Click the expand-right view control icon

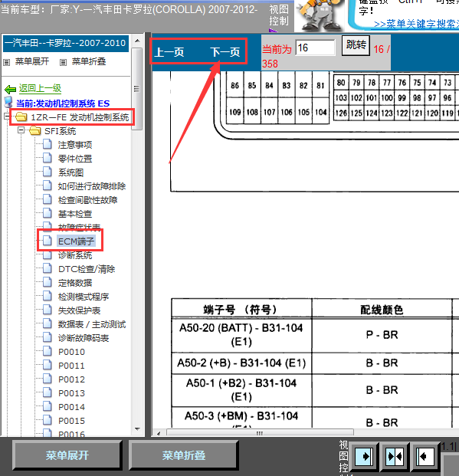click(364, 456)
